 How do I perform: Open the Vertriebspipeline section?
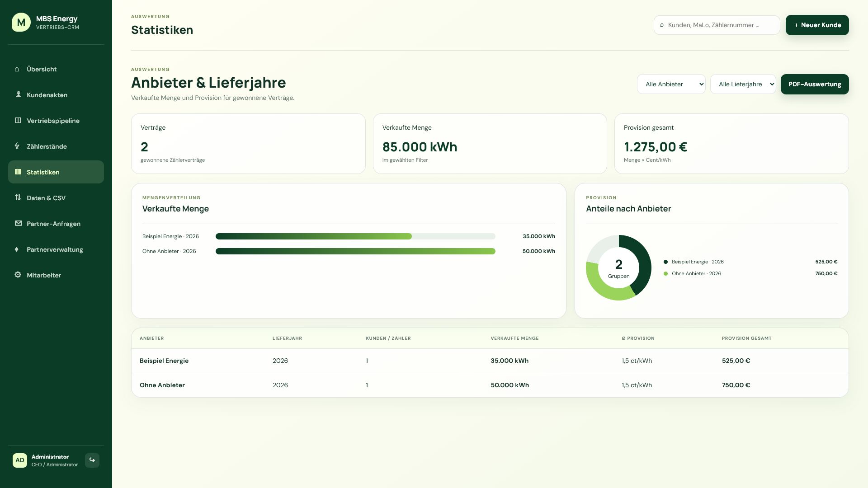tap(56, 121)
